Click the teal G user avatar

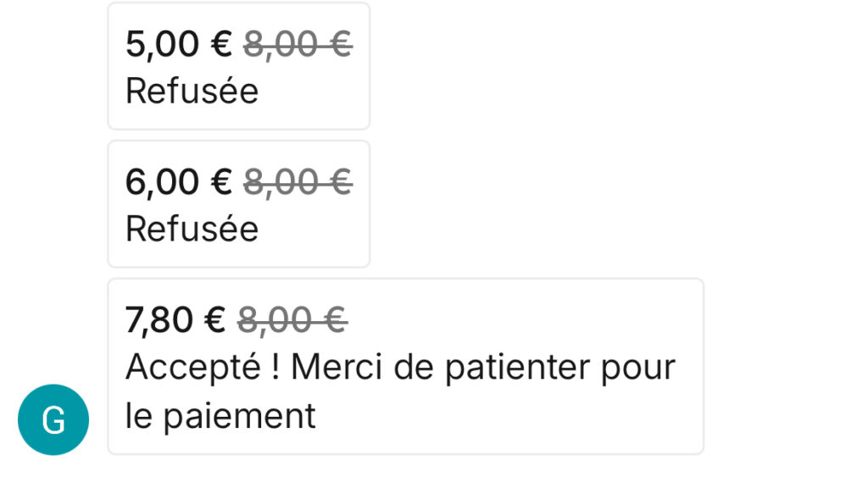(x=53, y=419)
